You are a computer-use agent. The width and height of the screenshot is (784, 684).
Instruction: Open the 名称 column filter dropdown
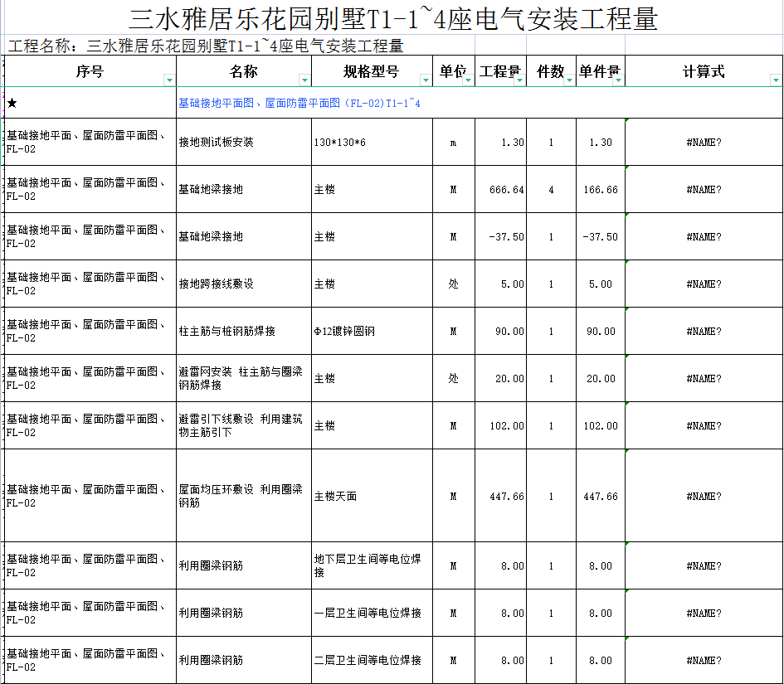click(x=304, y=80)
